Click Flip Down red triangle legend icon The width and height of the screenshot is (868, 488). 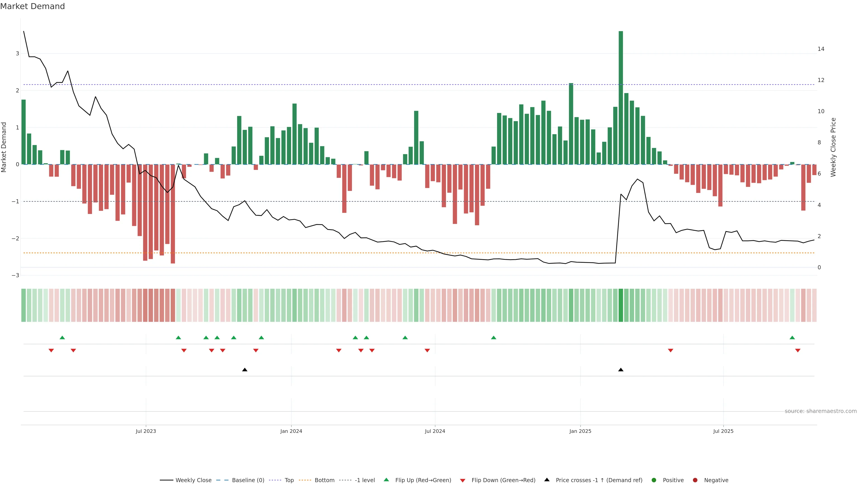(x=463, y=480)
